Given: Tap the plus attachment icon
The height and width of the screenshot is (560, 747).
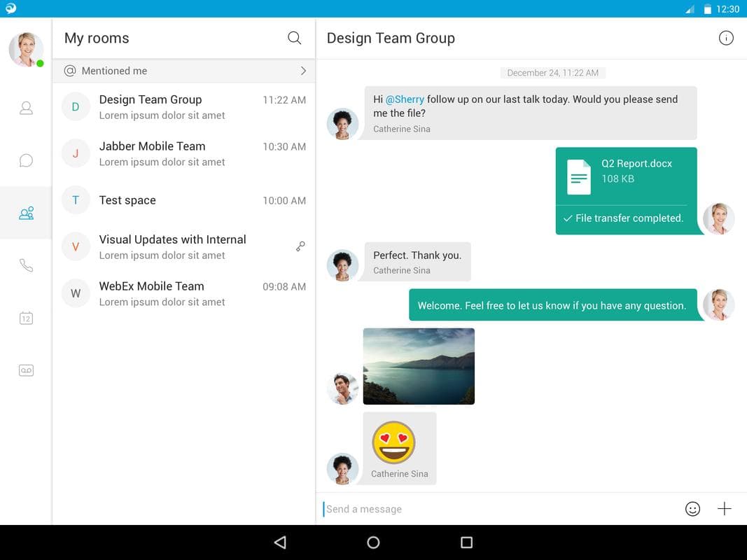Looking at the screenshot, I should (724, 509).
